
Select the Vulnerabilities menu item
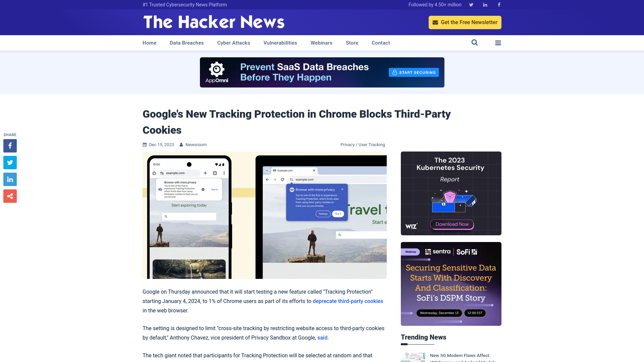(280, 43)
